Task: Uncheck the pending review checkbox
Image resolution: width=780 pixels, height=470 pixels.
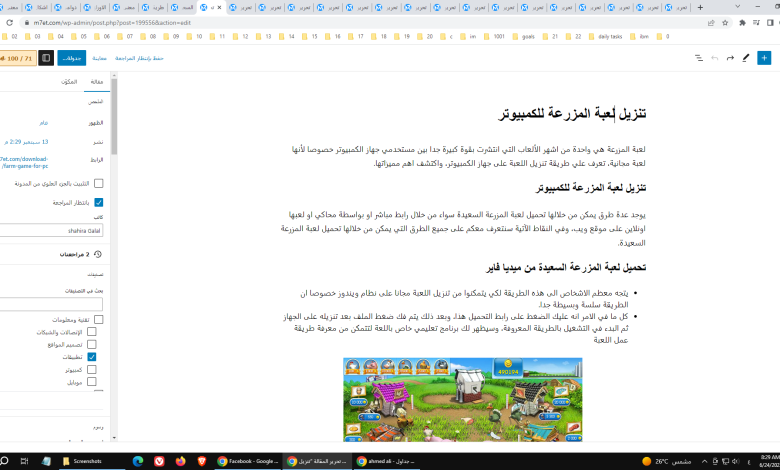Action: click(98, 202)
